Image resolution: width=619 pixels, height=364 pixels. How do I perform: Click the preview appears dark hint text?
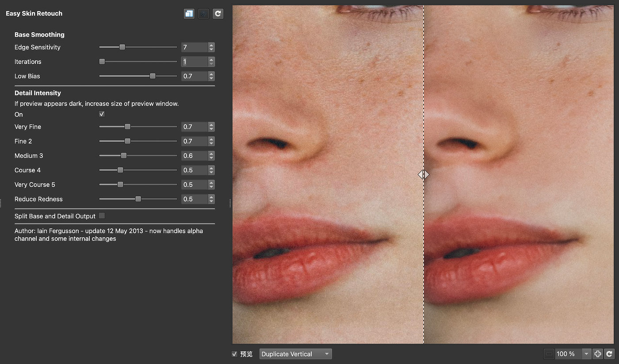(96, 104)
